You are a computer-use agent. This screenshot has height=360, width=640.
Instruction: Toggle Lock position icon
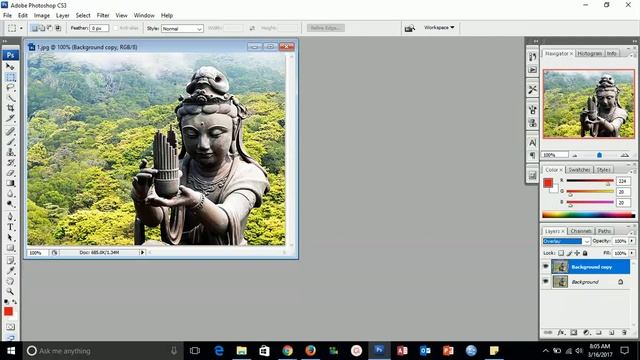click(577, 253)
